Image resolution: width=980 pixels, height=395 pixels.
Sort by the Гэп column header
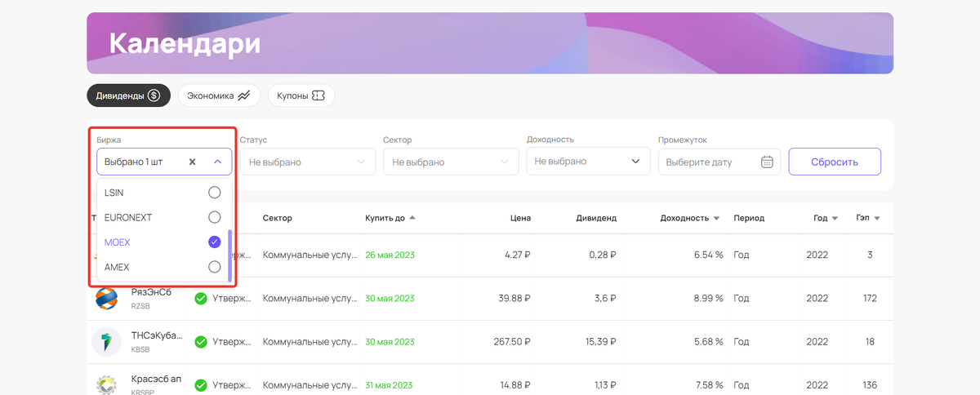[x=868, y=218]
